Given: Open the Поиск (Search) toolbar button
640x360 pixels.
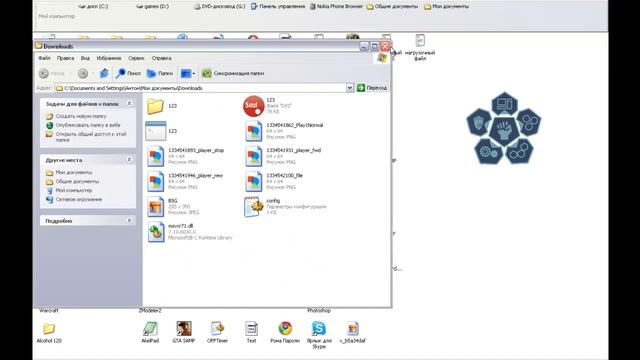Looking at the screenshot, I should click(x=128, y=73).
